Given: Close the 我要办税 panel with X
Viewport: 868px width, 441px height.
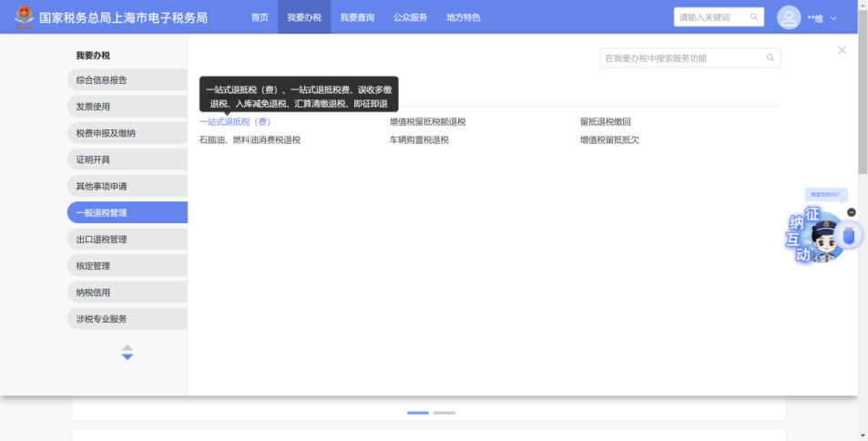Looking at the screenshot, I should (x=842, y=50).
